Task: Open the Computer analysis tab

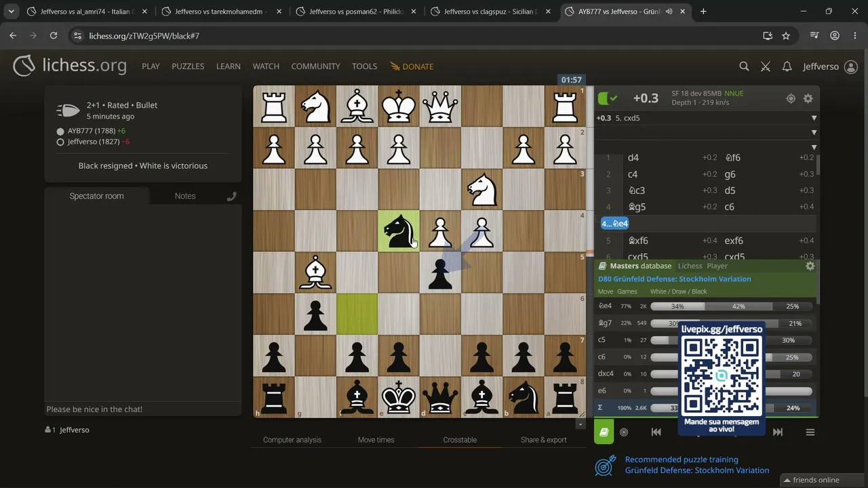Action: coord(292,440)
